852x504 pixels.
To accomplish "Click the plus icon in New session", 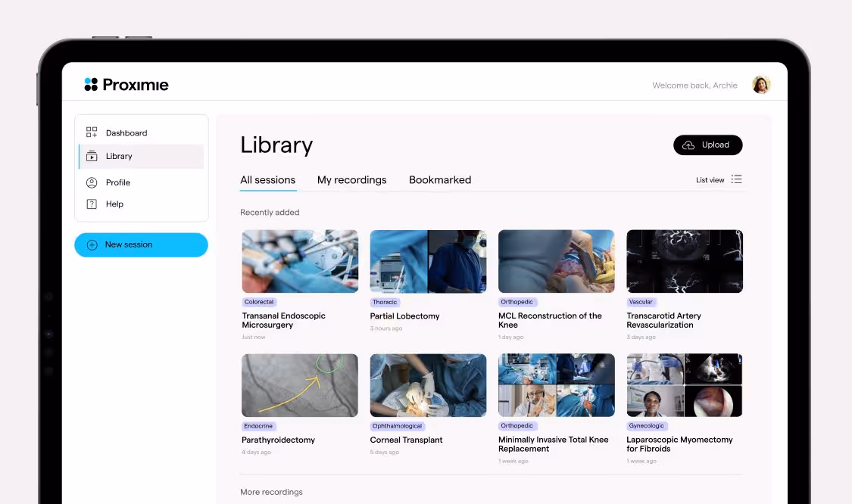I will click(x=92, y=245).
